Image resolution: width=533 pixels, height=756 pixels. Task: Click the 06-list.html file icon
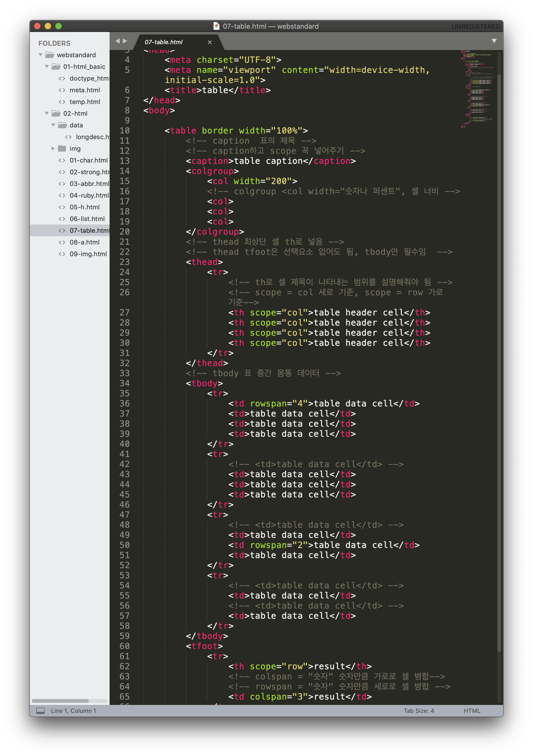coord(62,219)
